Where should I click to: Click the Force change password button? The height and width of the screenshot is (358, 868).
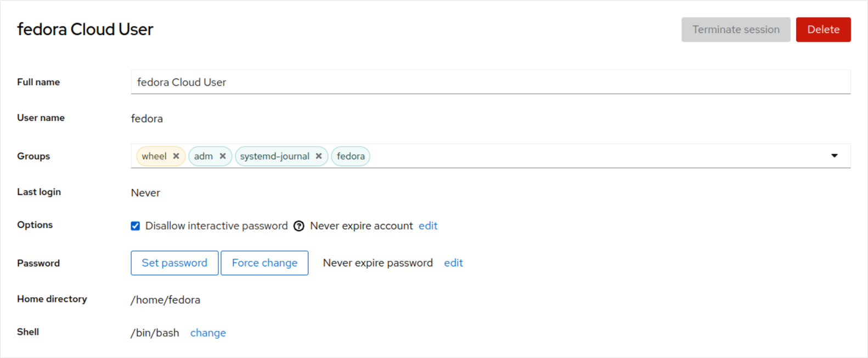[264, 263]
